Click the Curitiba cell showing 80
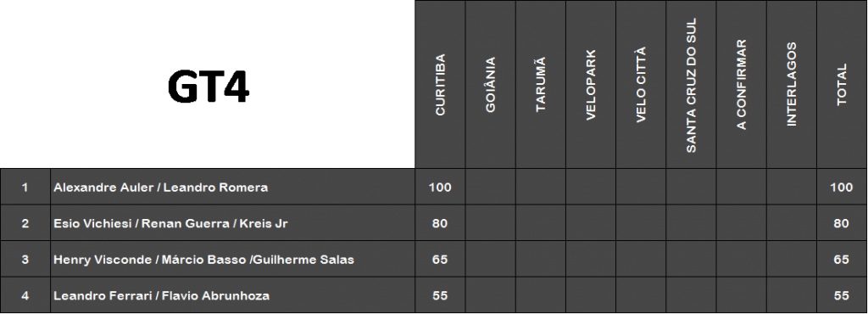This screenshot has width=868, height=314. pos(440,223)
